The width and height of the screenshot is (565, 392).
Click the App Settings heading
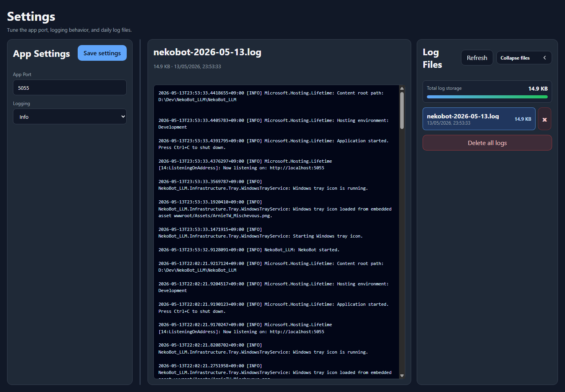tap(41, 54)
